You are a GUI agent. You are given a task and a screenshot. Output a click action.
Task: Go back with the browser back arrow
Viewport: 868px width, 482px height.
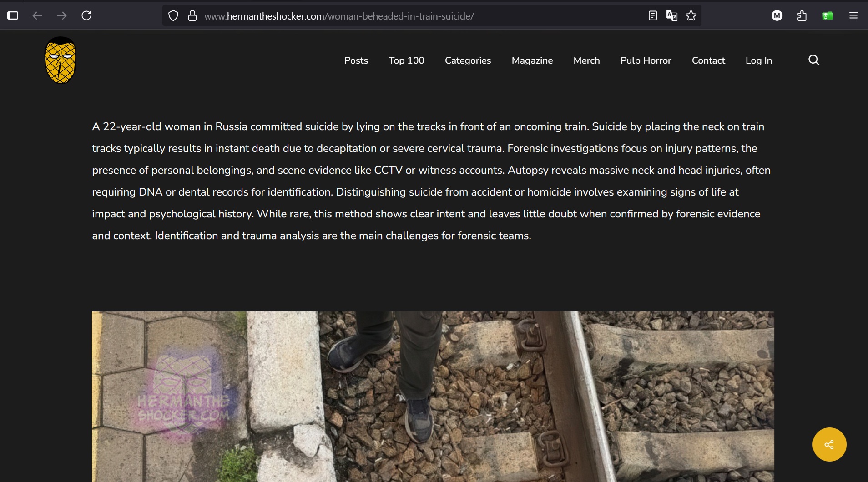pos(37,16)
